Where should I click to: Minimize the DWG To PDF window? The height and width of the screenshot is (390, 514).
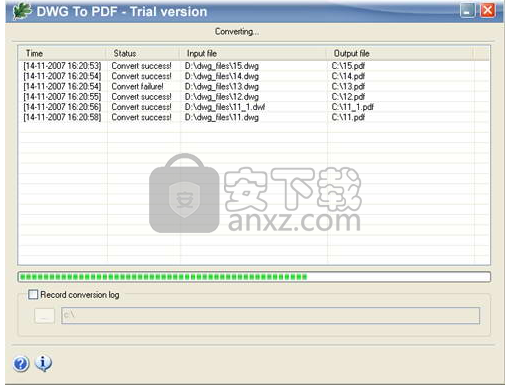click(x=467, y=11)
